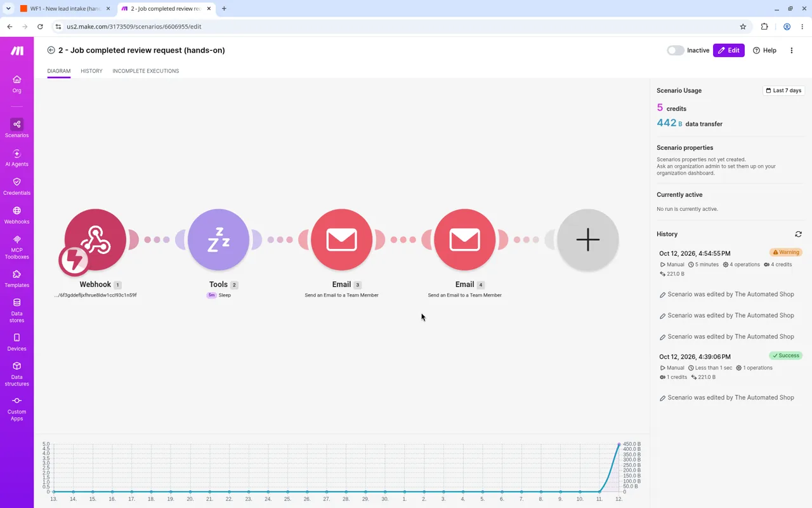812x508 pixels.
Task: Bookmark this page with star icon
Action: [x=743, y=27]
